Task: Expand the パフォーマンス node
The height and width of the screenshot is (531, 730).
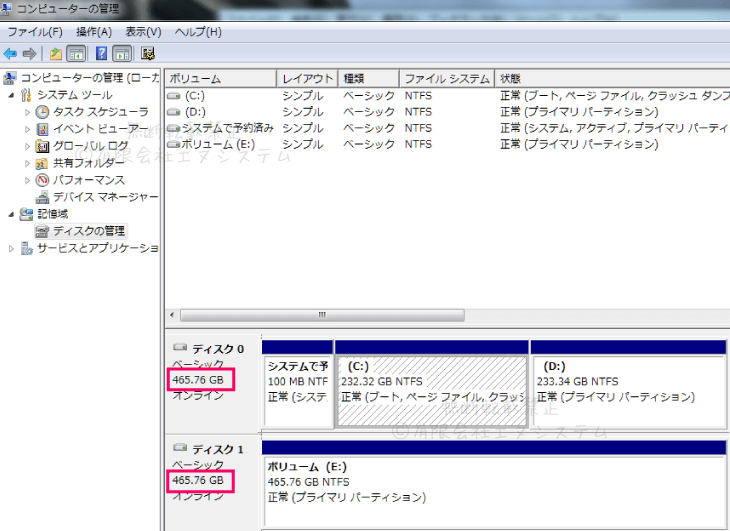Action: pyautogui.click(x=27, y=181)
